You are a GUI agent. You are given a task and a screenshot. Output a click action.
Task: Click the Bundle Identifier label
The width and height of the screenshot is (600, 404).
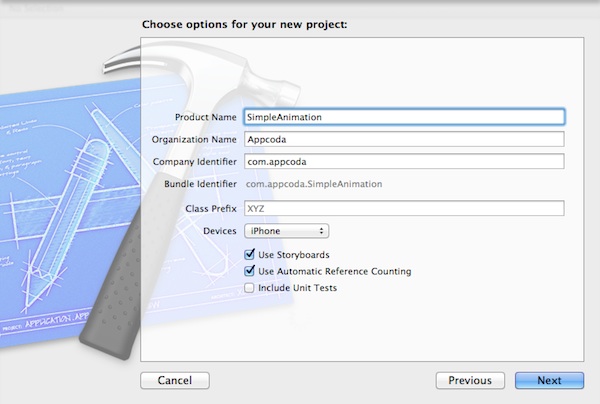point(200,184)
